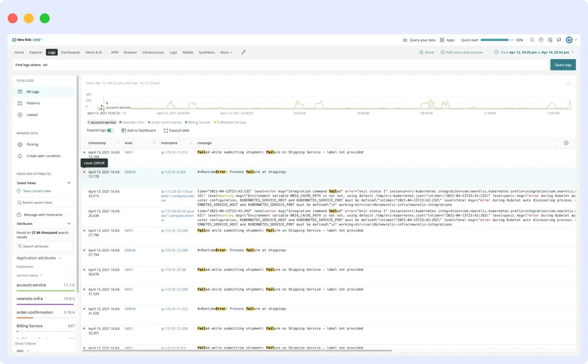588x364 pixels.
Task: Click Show 5 More link
Action: (25, 344)
